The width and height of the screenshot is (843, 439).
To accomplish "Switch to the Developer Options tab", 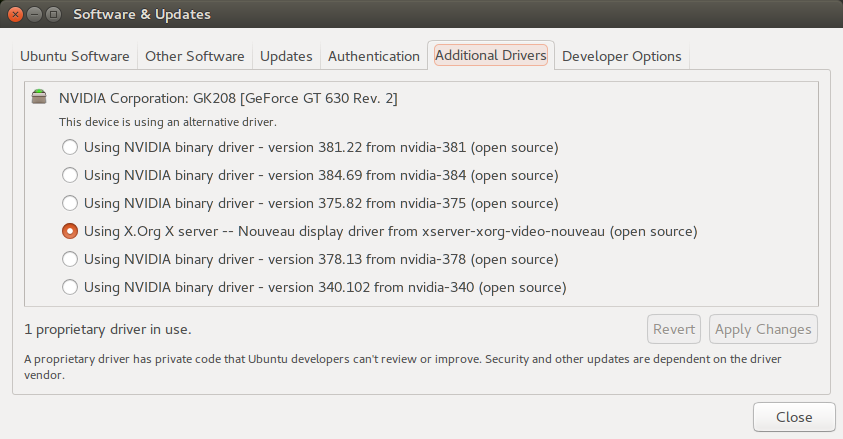I will (x=621, y=56).
